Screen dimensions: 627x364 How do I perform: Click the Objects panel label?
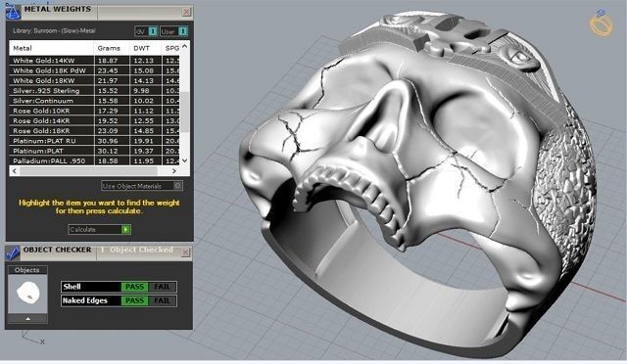click(27, 270)
